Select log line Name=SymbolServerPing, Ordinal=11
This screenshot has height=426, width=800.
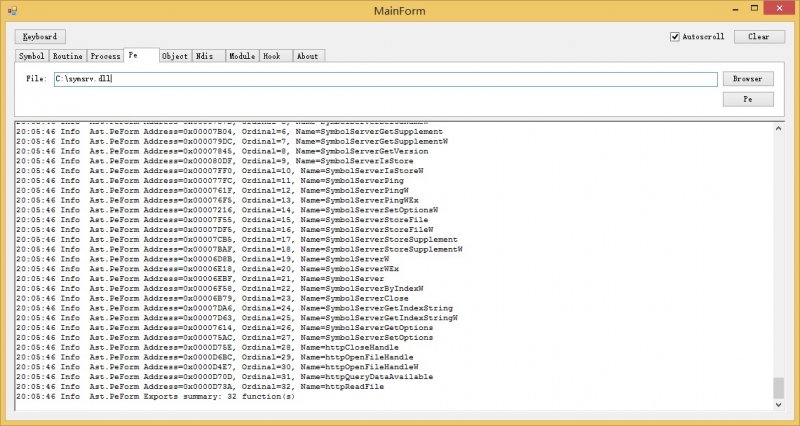[x=210, y=181]
